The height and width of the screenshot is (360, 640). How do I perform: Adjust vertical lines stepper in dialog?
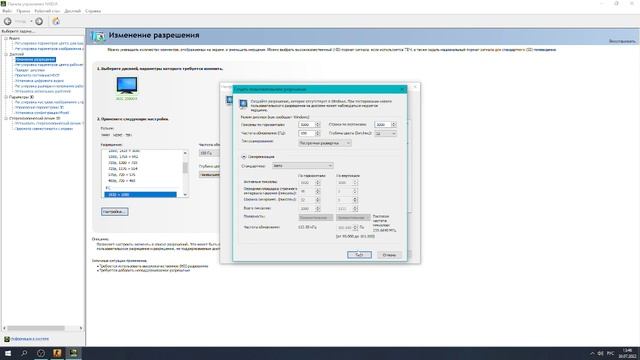(x=394, y=124)
